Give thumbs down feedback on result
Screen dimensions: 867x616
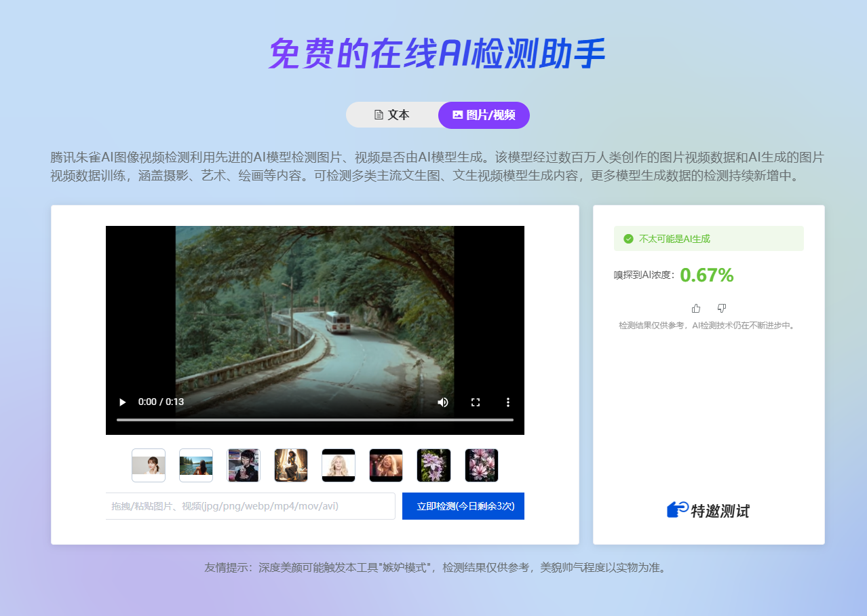pyautogui.click(x=722, y=308)
